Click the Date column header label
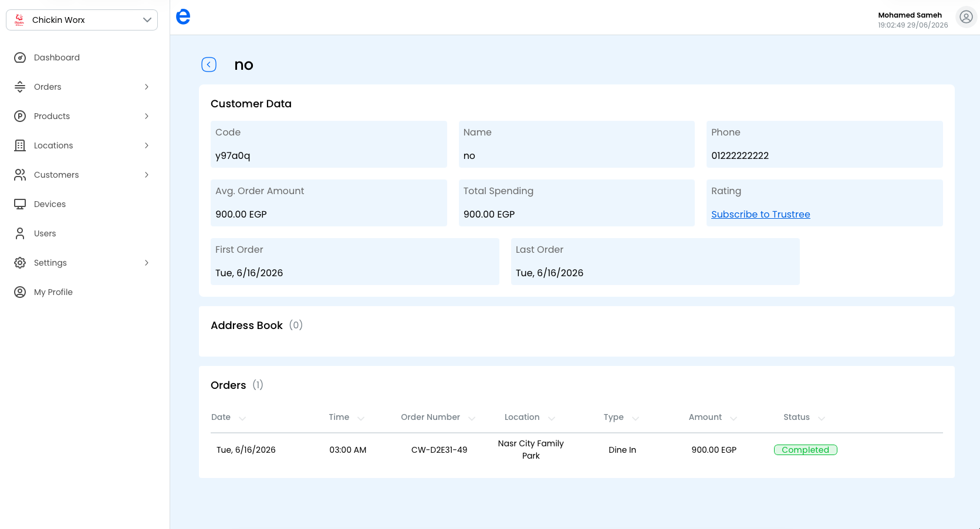 [x=221, y=417]
